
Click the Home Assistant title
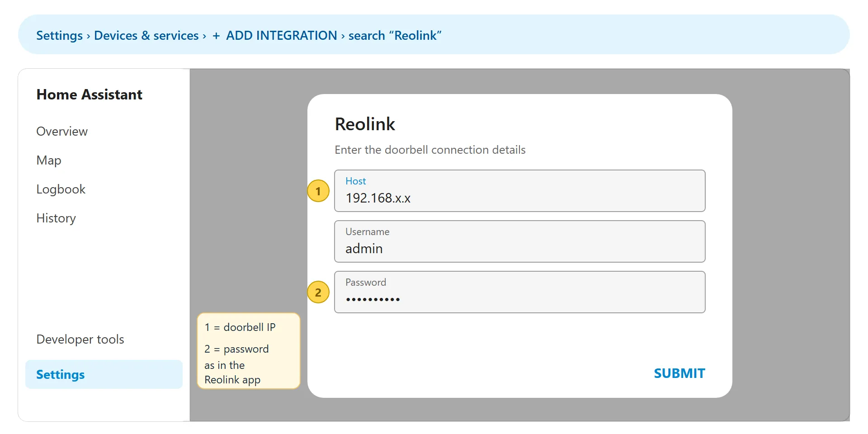point(90,94)
